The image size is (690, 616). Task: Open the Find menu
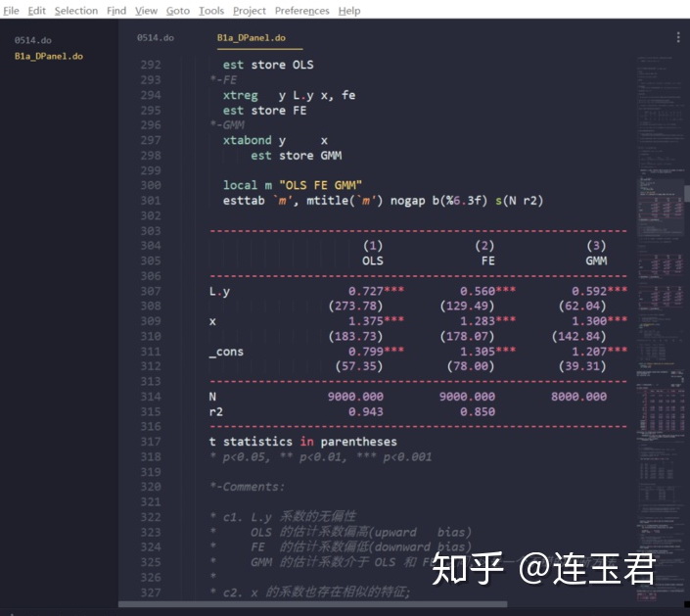(116, 11)
